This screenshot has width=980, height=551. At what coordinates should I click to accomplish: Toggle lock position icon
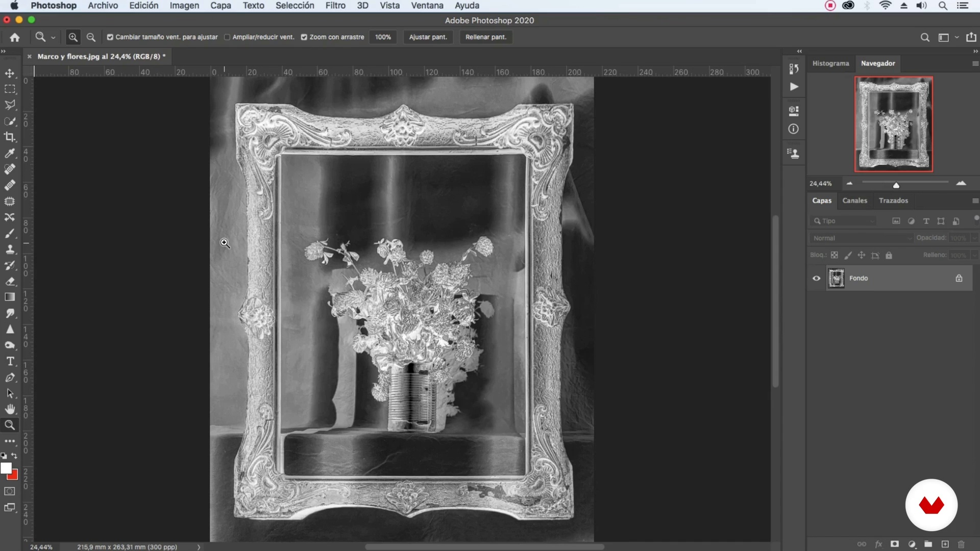(x=861, y=255)
